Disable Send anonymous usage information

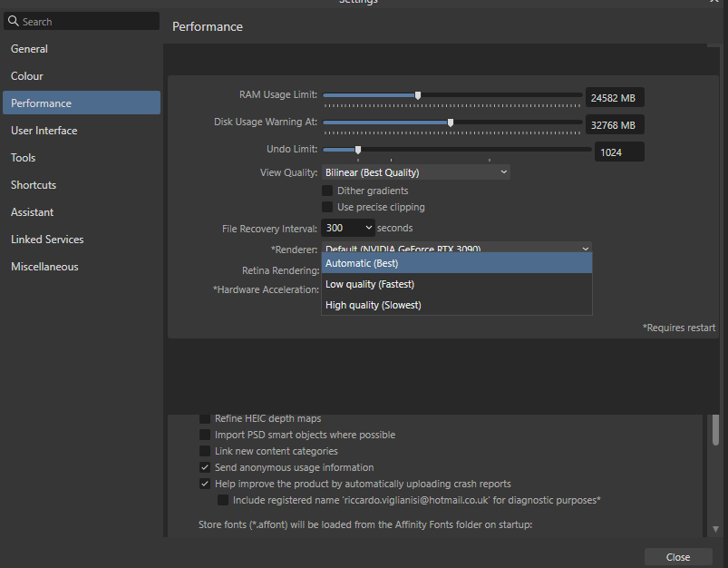point(204,466)
